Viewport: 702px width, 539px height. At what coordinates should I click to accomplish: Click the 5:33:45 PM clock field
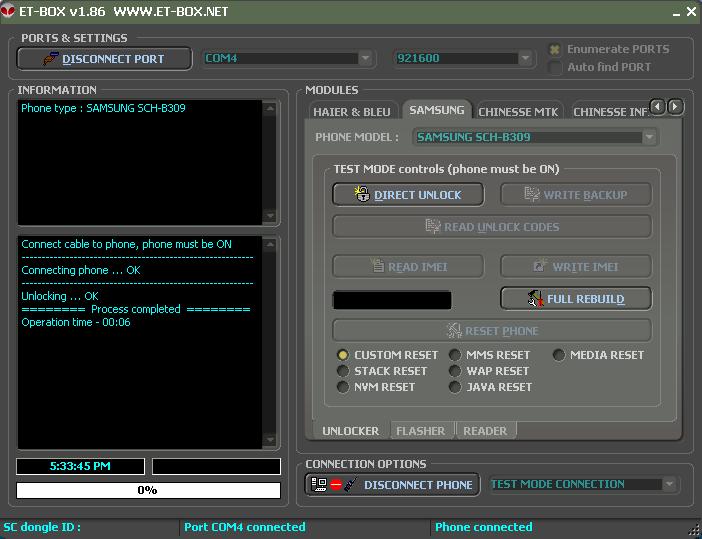[x=80, y=466]
